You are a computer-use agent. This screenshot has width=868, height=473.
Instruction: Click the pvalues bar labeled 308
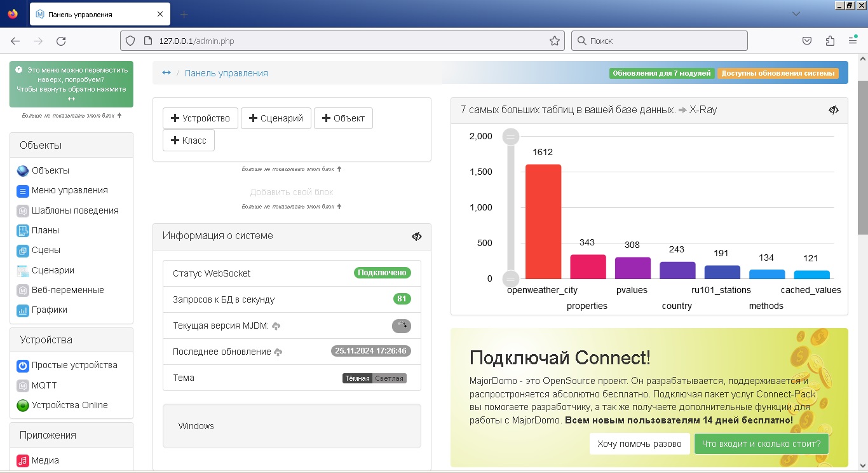(633, 268)
